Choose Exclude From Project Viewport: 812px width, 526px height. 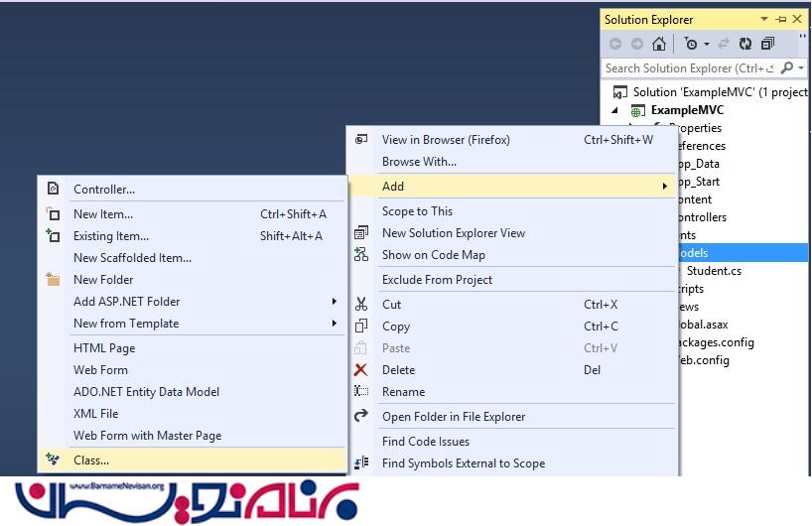click(512, 280)
